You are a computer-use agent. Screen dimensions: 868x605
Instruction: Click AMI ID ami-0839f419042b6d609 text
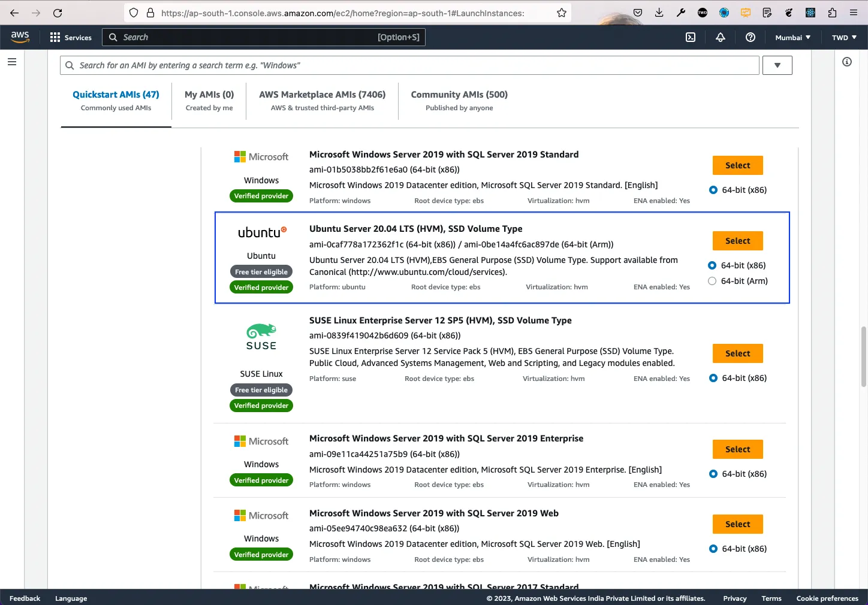(358, 335)
